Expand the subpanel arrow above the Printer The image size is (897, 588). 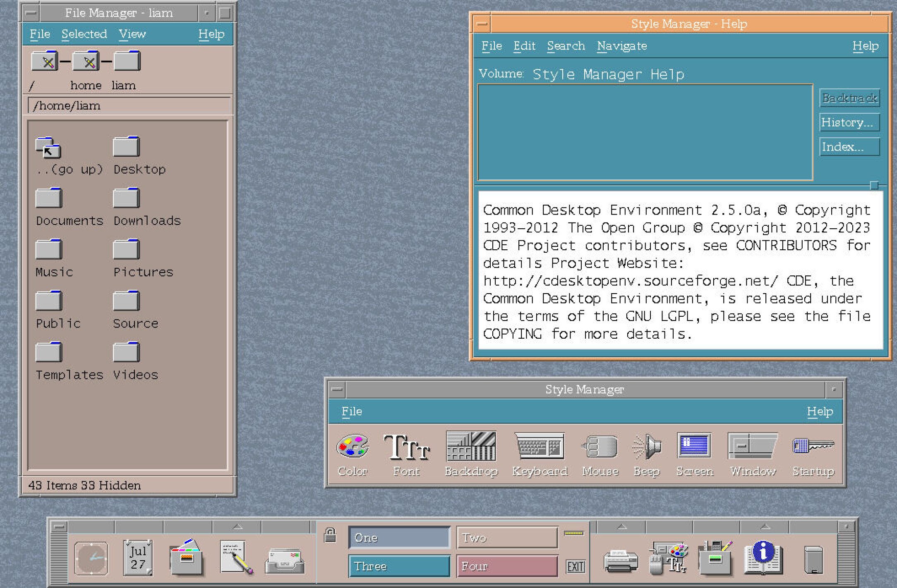(x=621, y=526)
